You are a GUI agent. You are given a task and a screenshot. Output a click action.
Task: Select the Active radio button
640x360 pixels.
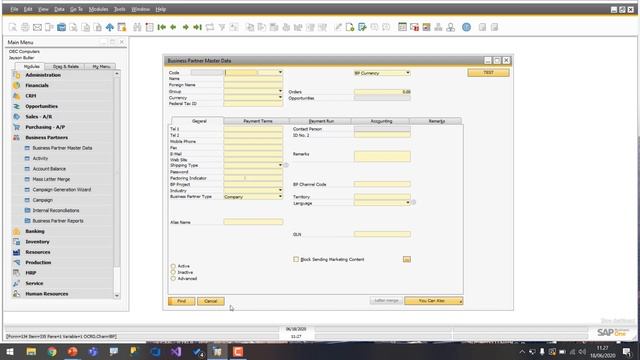[x=173, y=266]
